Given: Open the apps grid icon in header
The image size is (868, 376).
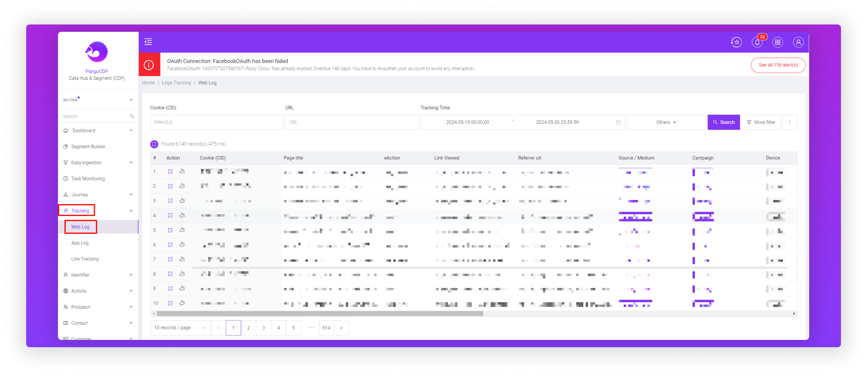Looking at the screenshot, I should 777,42.
